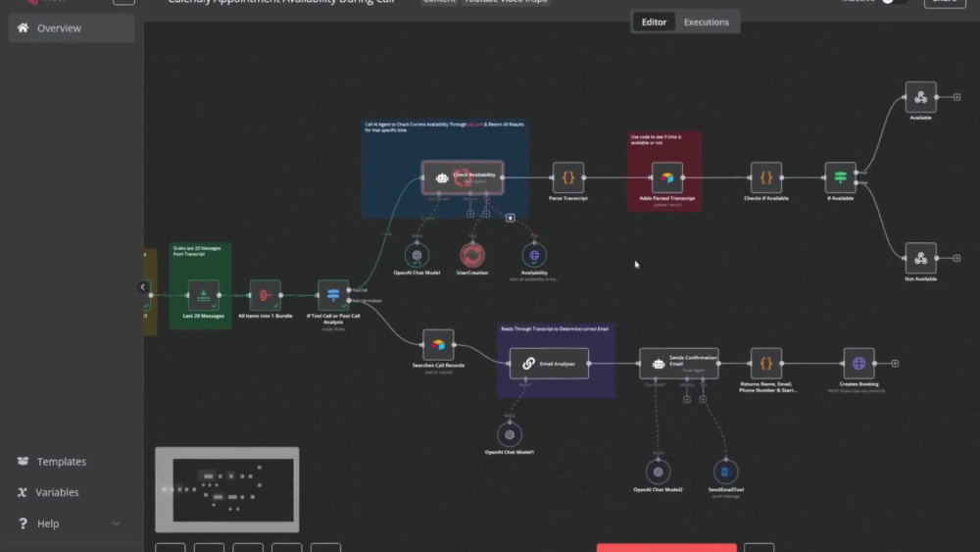Click the Available webhook response node

click(920, 97)
